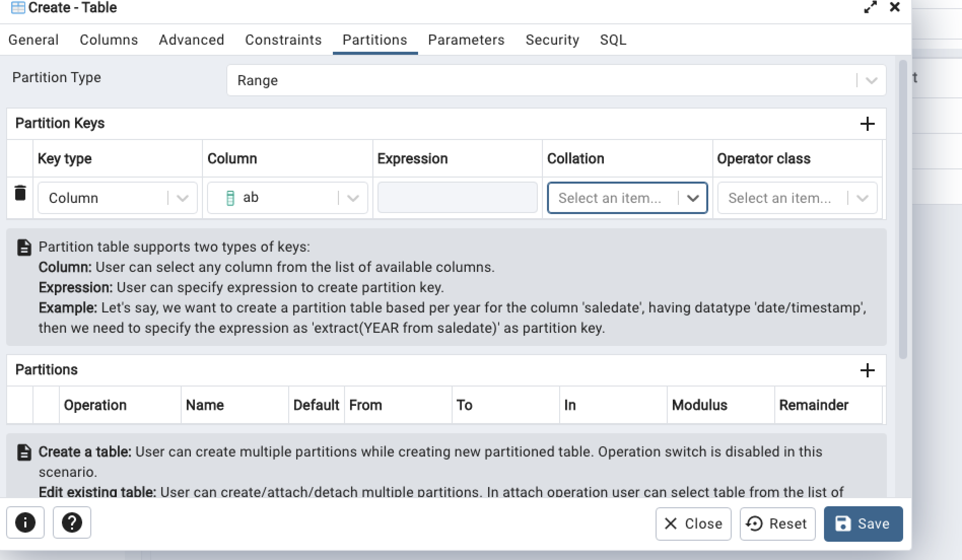
Task: Click the Save button
Action: click(863, 523)
